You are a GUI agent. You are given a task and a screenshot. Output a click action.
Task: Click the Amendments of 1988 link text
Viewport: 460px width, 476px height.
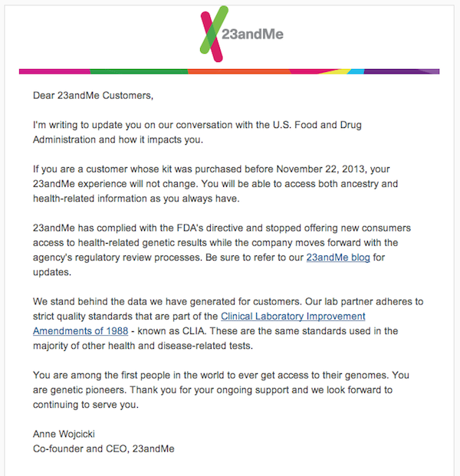(80, 331)
